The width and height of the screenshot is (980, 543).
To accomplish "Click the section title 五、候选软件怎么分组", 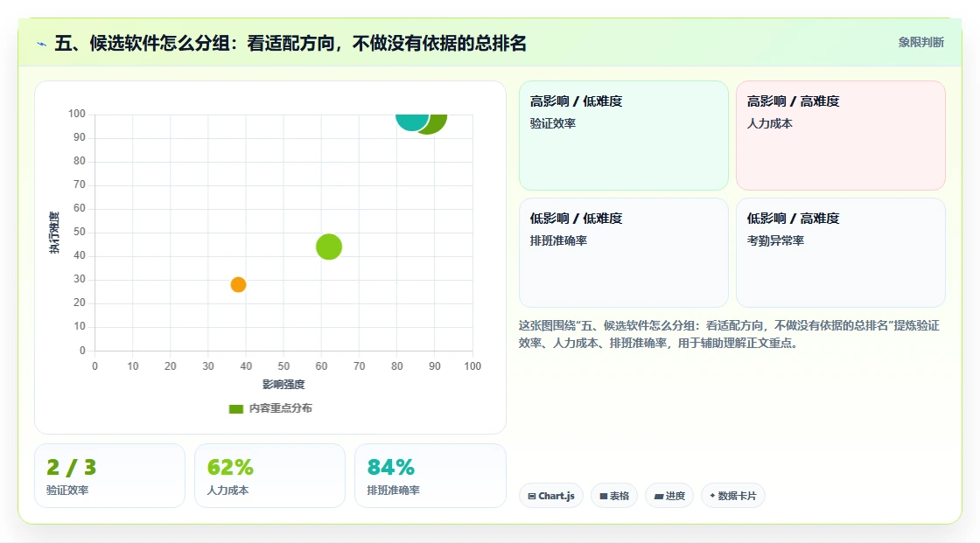I will tap(290, 44).
